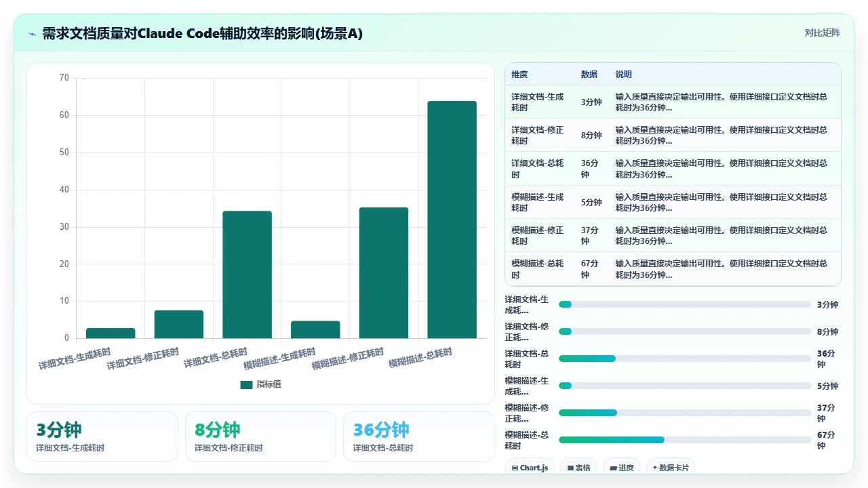This screenshot has height=488, width=868.
Task: Click the 说明 text in the 详细文档-总耗时 table row
Action: click(722, 169)
